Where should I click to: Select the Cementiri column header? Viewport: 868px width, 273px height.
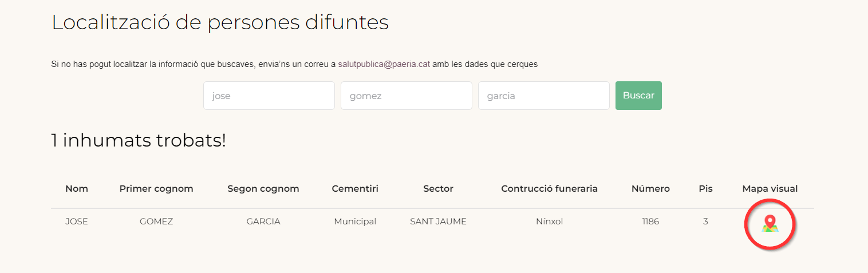point(355,188)
